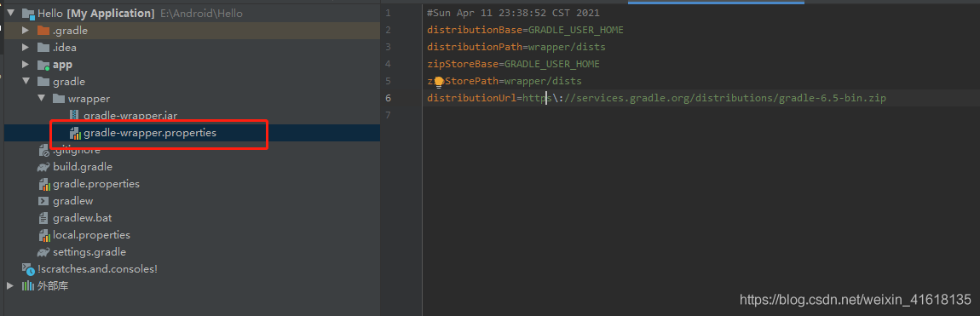Click the yellow lightbulb intention icon

coord(439,82)
